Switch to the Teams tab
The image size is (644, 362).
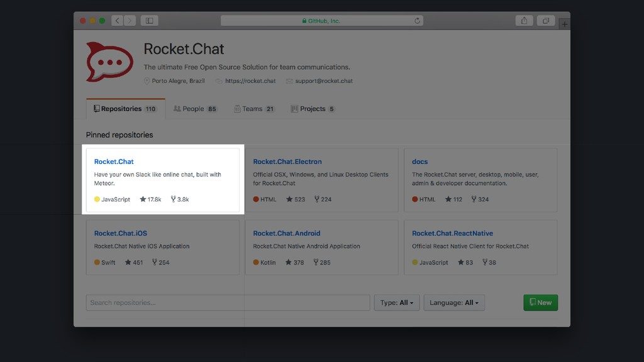(254, 109)
